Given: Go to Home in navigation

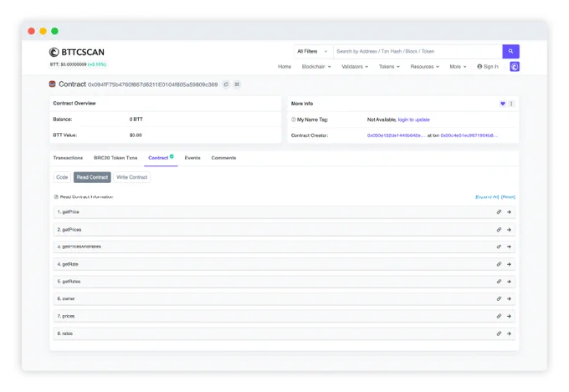Looking at the screenshot, I should 284,67.
